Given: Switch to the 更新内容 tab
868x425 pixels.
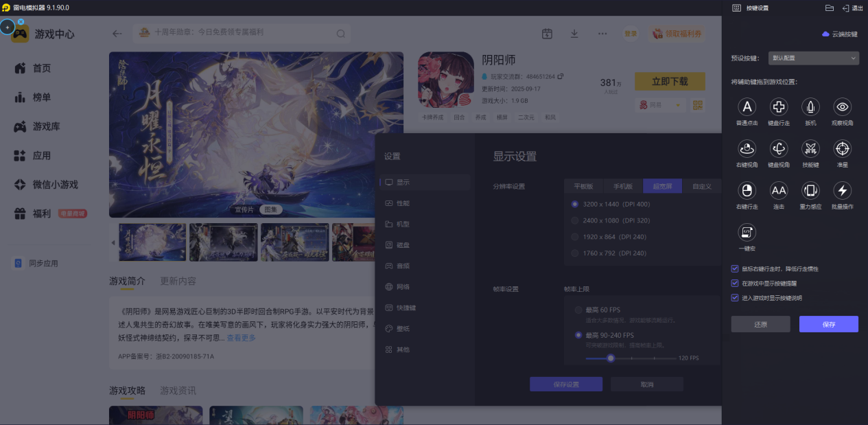Looking at the screenshot, I should coord(178,281).
